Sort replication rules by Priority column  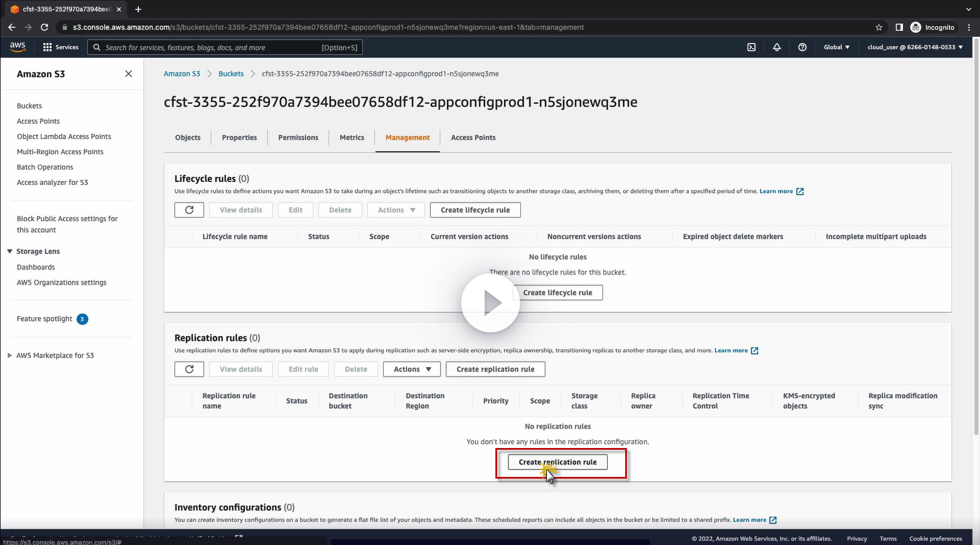[x=496, y=401]
